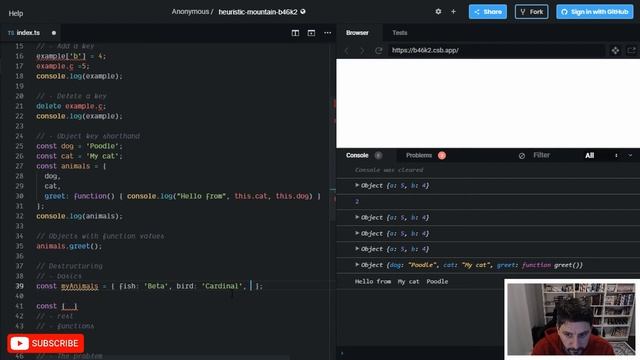The image size is (640, 360).
Task: Switch to the Browser tab
Action: 357,33
